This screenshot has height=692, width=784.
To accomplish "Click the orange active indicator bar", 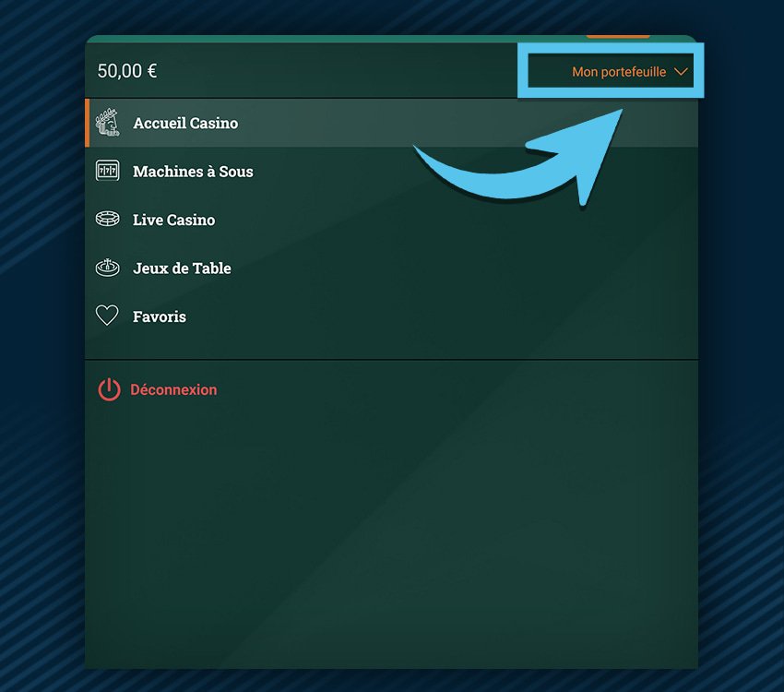I will [x=87, y=123].
